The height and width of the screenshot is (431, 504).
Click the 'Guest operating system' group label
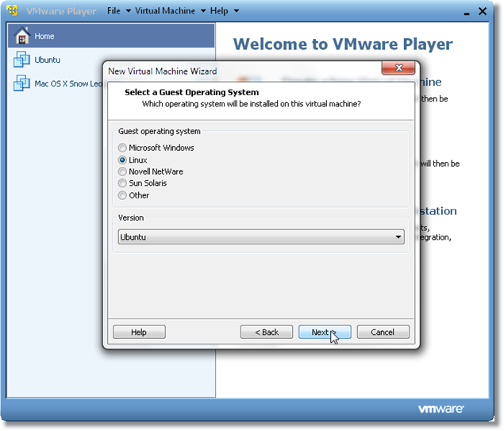tap(159, 132)
